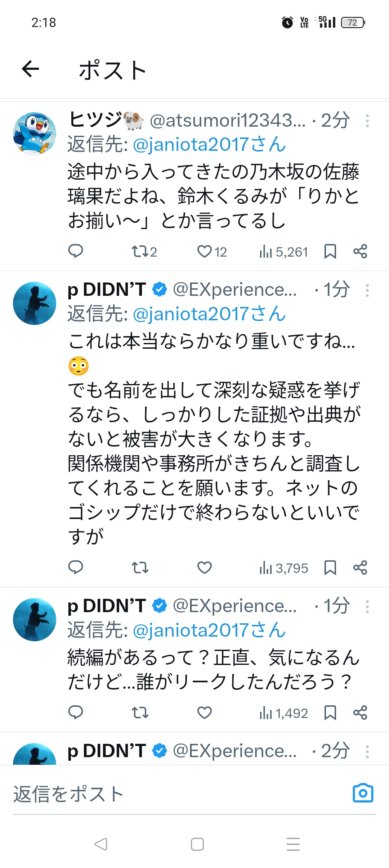Image resolution: width=389 pixels, height=868 pixels.
Task: Reply to ヒツジ's post about 佐藤璃果
Action: (x=76, y=251)
